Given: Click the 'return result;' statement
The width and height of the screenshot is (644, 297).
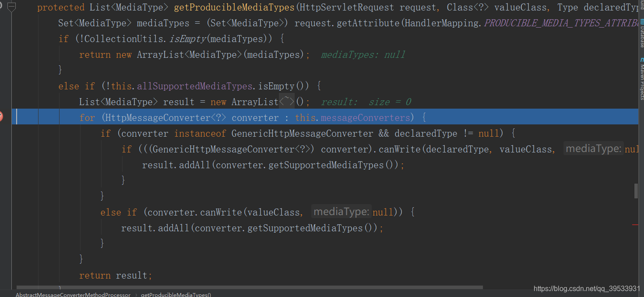Looking at the screenshot, I should [116, 276].
